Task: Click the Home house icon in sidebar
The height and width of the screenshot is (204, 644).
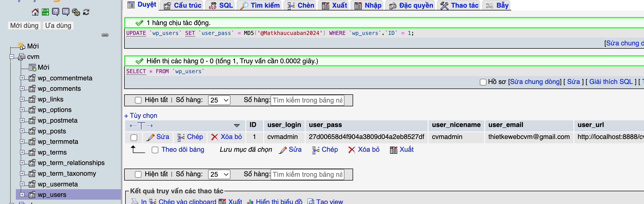Action: [x=35, y=12]
